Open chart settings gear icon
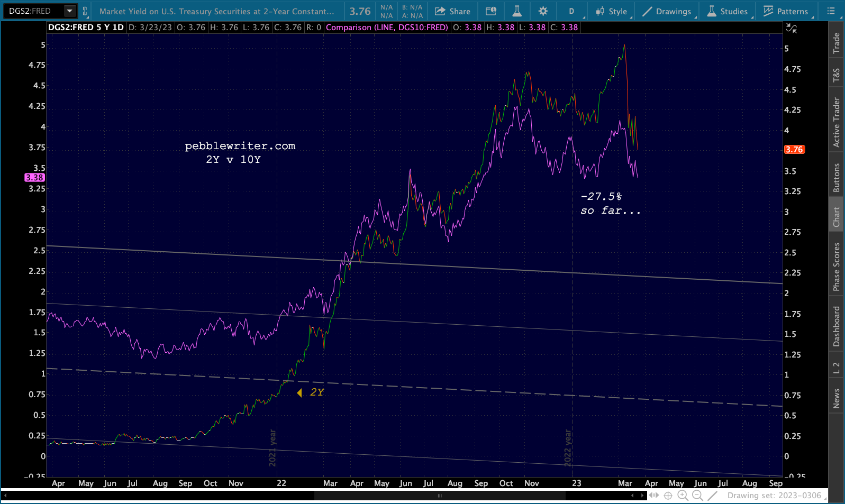Image resolution: width=845 pixels, height=504 pixels. click(543, 11)
